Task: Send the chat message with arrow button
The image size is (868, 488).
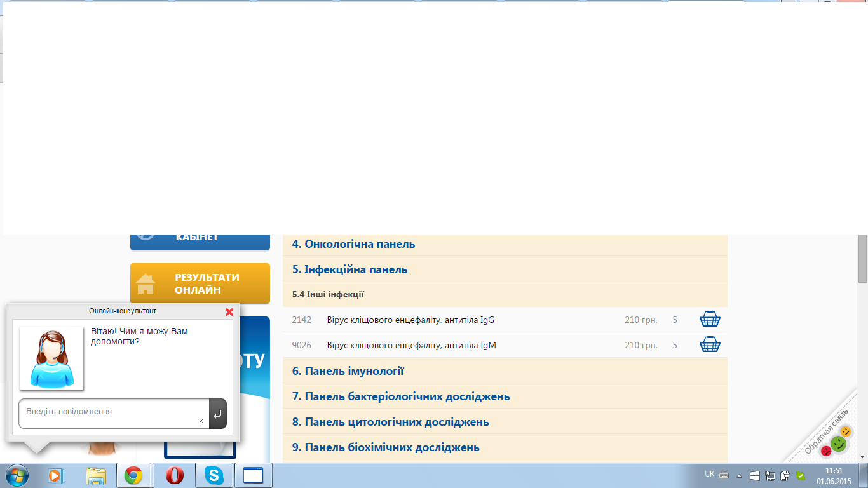Action: coord(217,414)
